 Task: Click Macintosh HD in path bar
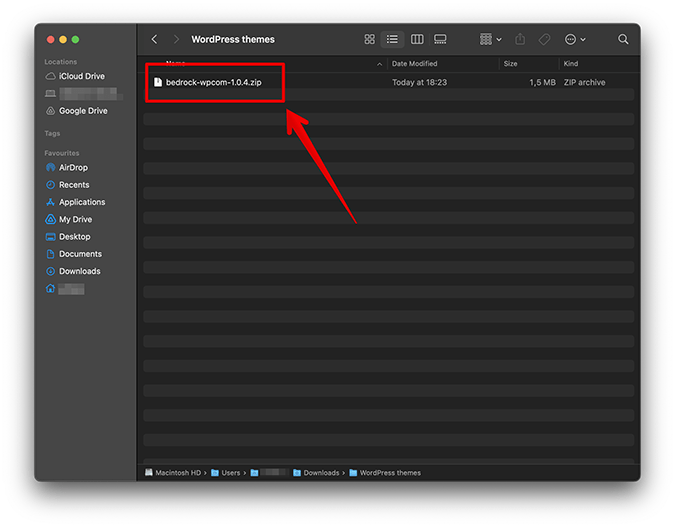173,473
